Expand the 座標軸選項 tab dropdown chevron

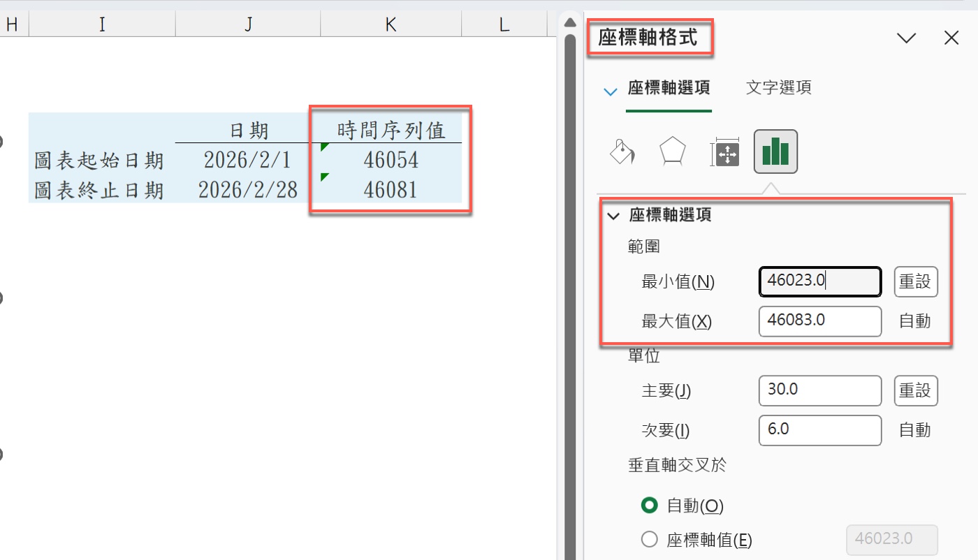tap(611, 91)
